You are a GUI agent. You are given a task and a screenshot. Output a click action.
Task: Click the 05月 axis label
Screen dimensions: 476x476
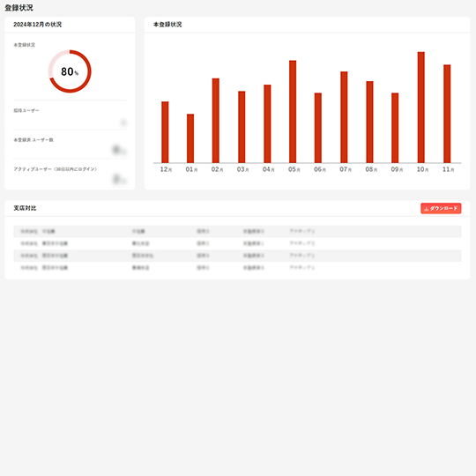(x=294, y=169)
